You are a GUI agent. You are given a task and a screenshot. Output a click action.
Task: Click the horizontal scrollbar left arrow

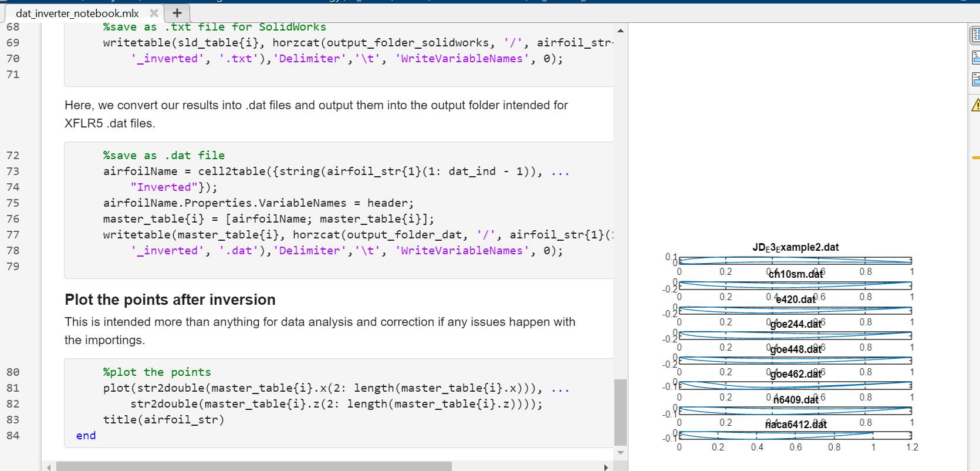49,467
